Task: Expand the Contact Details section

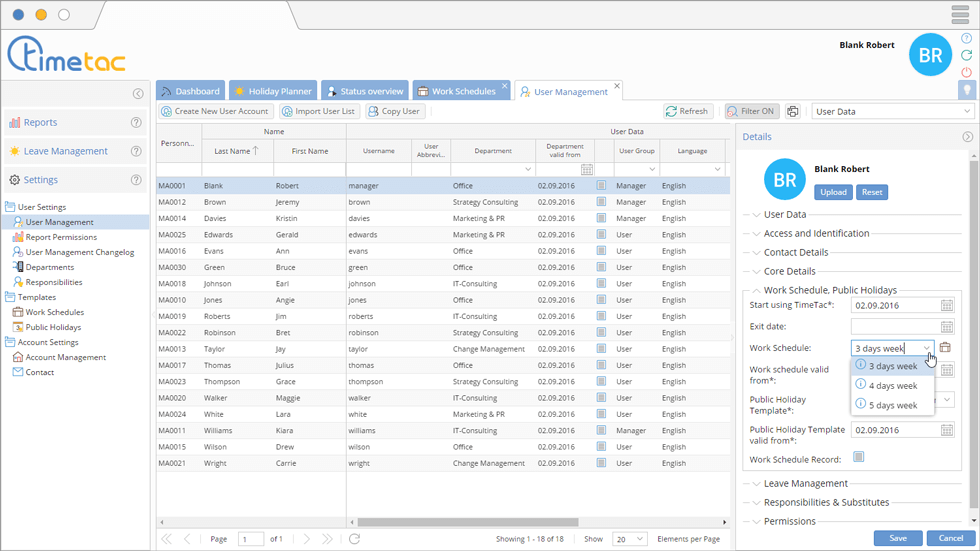Action: (x=795, y=252)
